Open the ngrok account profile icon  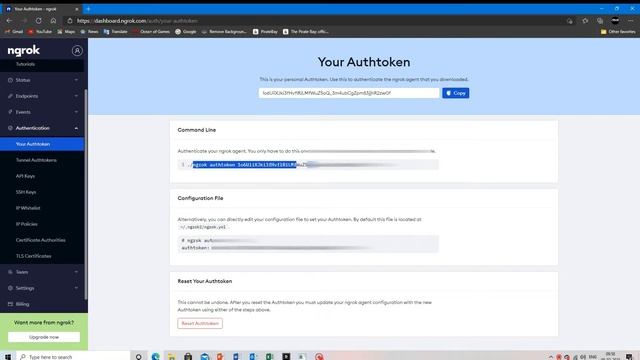pos(77,51)
